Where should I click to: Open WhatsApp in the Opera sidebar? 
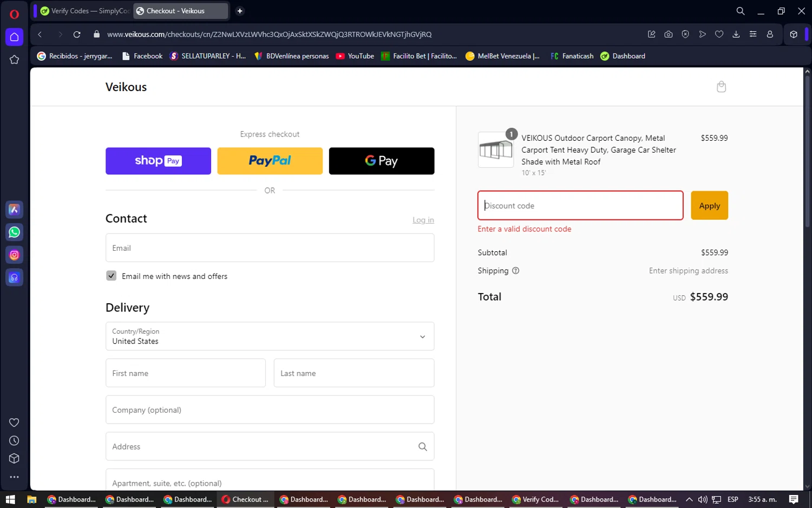click(x=14, y=232)
